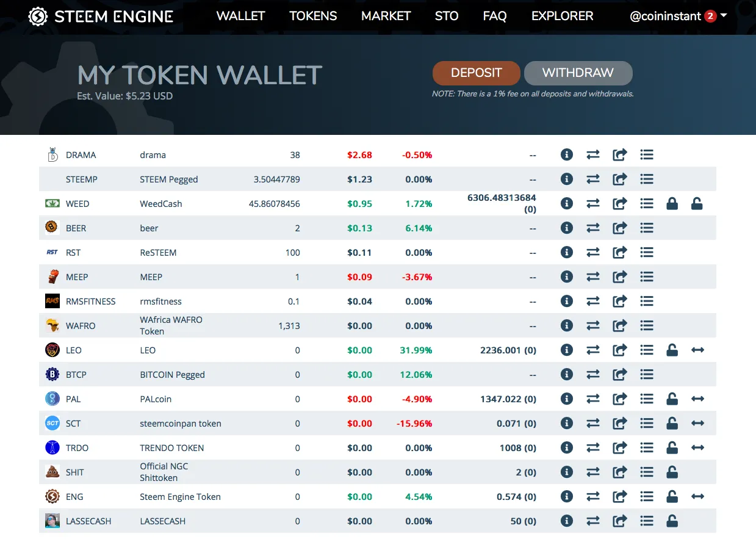Click the 'Steem Engine Token' name
This screenshot has width=756, height=553.
tap(180, 497)
